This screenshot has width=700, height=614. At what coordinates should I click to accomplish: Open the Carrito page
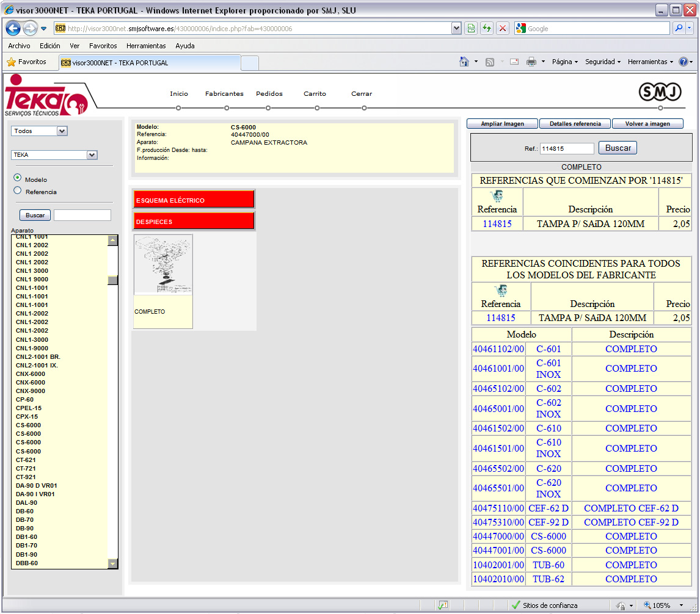click(315, 94)
